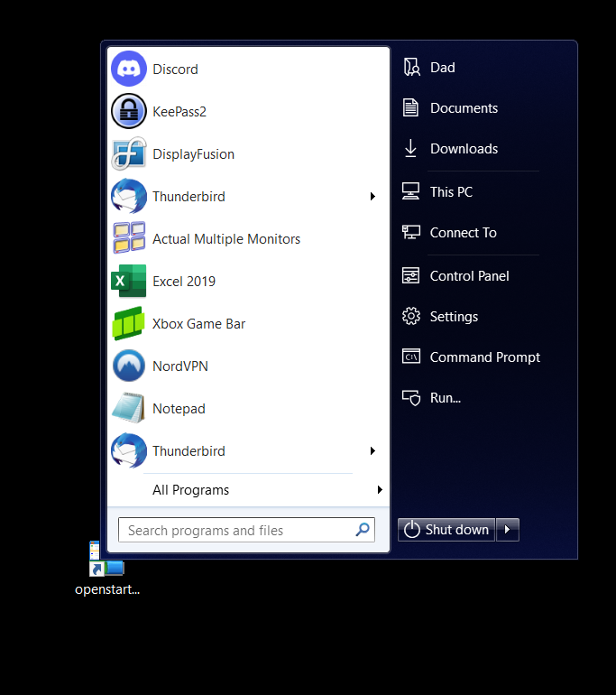Click the Shut down button
The width and height of the screenshot is (616, 695).
446,529
